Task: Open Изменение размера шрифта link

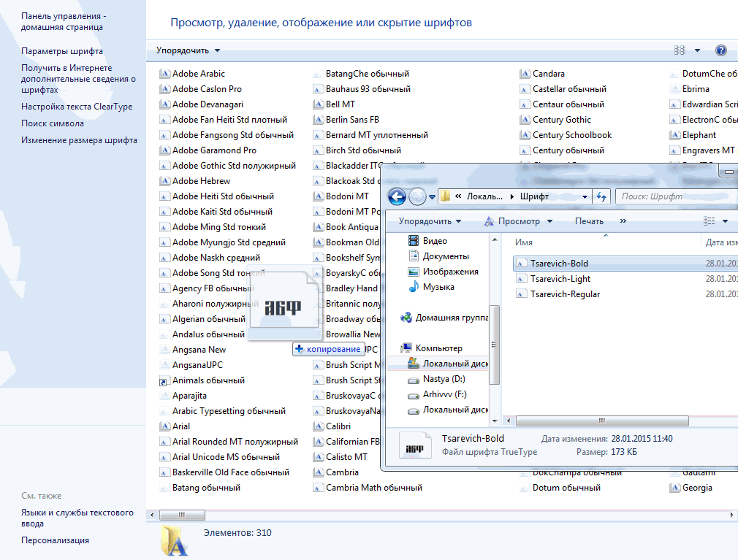Action: (79, 140)
